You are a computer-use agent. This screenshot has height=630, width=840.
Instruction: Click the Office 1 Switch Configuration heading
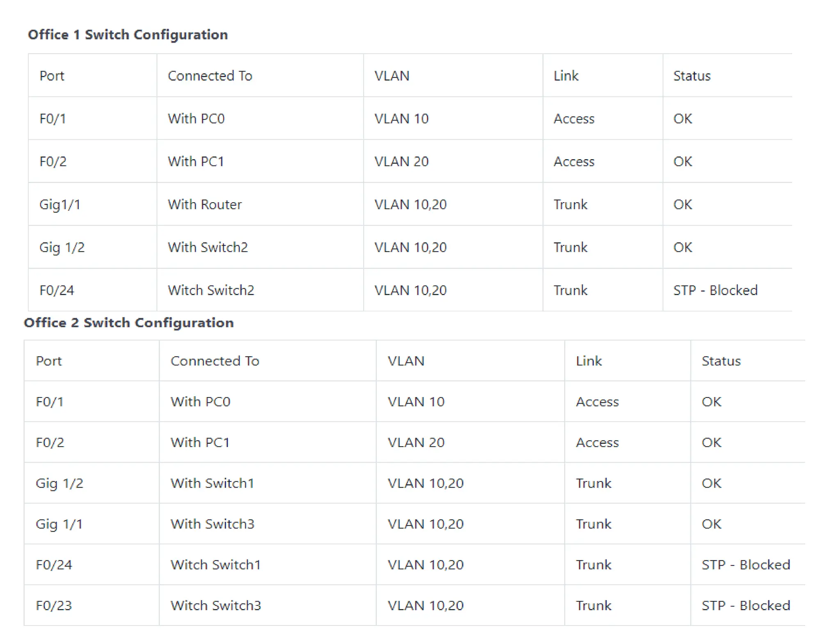(128, 35)
